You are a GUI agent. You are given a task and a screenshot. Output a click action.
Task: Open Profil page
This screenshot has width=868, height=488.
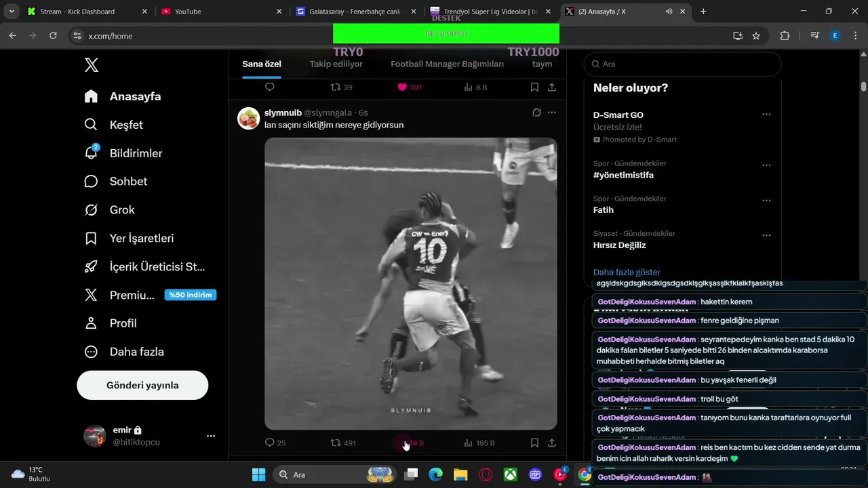(x=110, y=323)
